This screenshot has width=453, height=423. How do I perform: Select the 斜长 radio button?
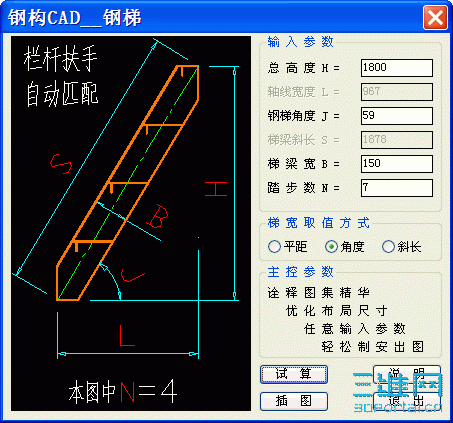[388, 247]
